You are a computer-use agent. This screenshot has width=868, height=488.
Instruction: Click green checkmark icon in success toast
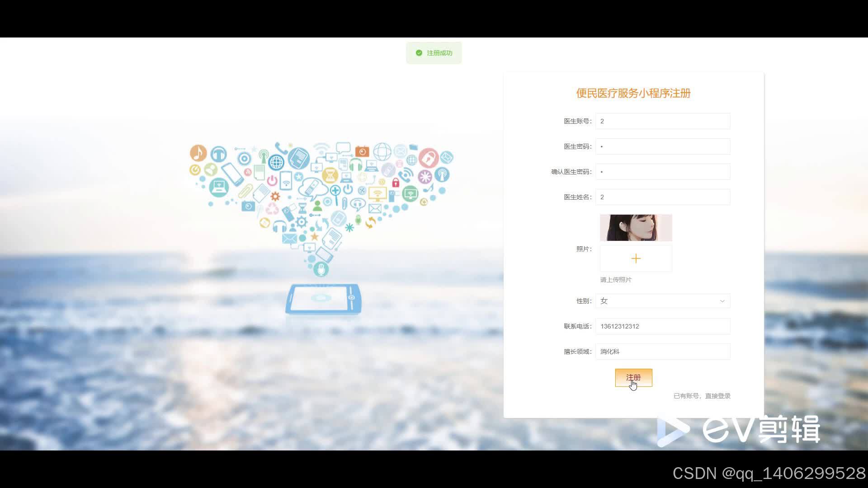coord(419,53)
